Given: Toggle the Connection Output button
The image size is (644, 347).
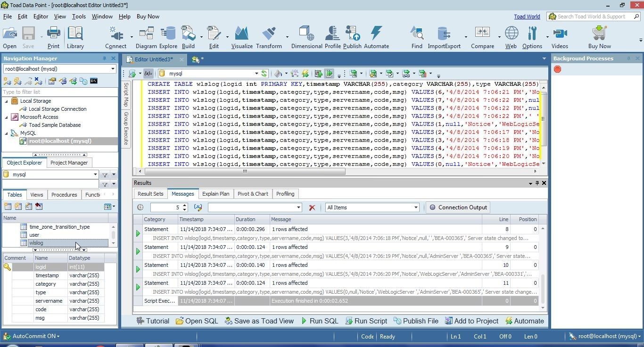Looking at the screenshot, I should pyautogui.click(x=458, y=207).
